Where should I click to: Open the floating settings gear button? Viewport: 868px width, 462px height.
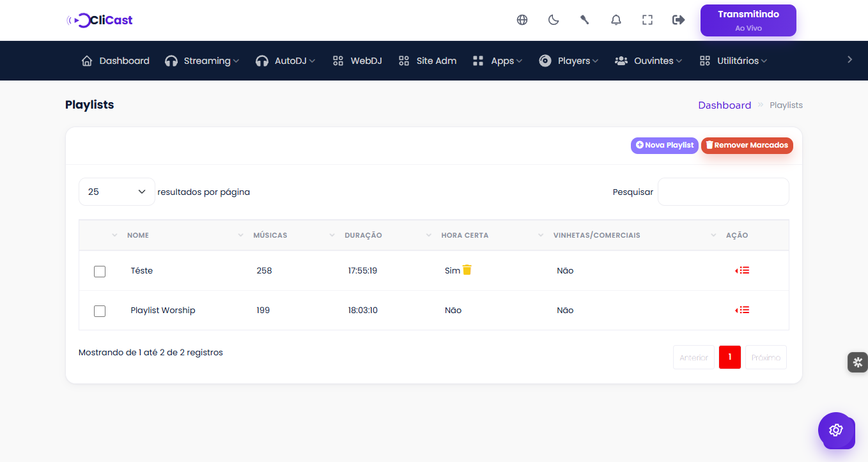836,430
